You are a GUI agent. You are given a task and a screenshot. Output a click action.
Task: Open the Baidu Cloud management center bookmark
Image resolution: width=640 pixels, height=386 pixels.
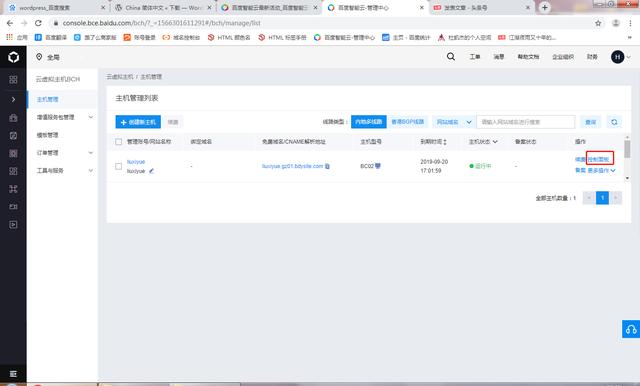(x=344, y=38)
